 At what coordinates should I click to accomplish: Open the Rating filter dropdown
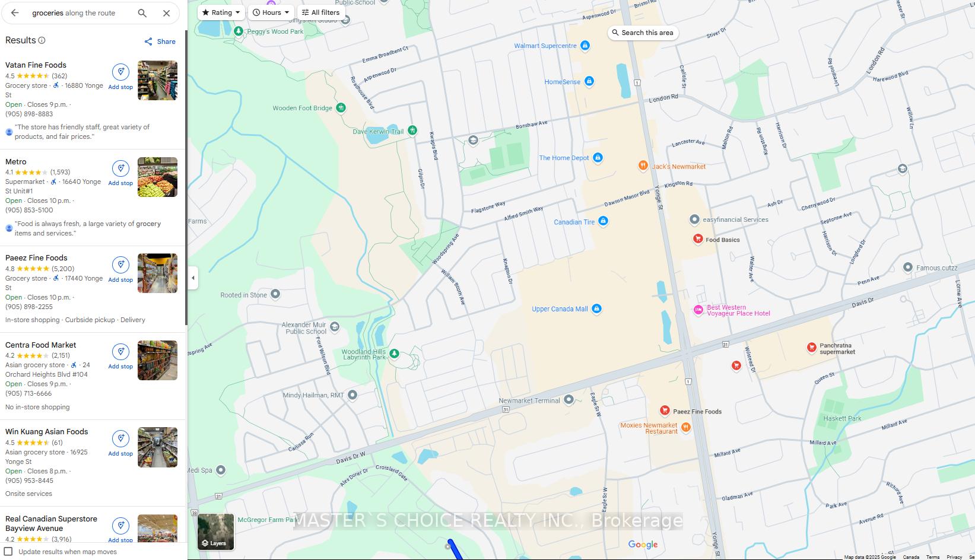click(x=221, y=12)
